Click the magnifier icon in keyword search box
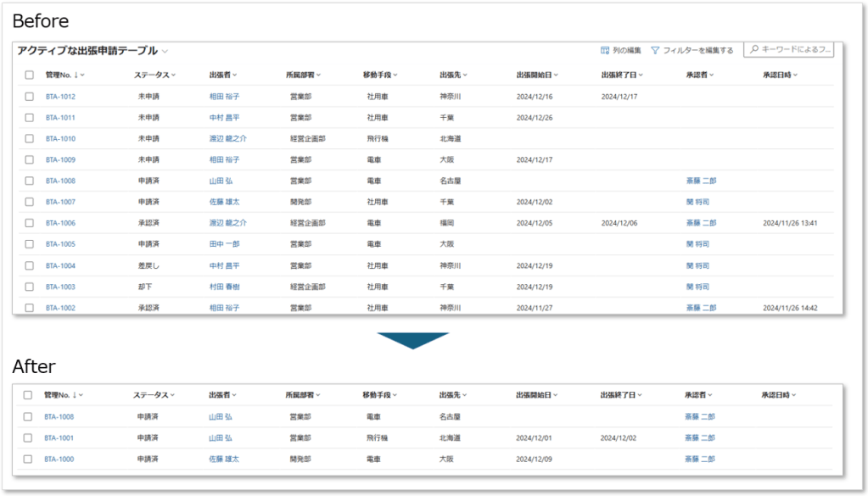Image resolution: width=868 pixels, height=496 pixels. pos(753,51)
